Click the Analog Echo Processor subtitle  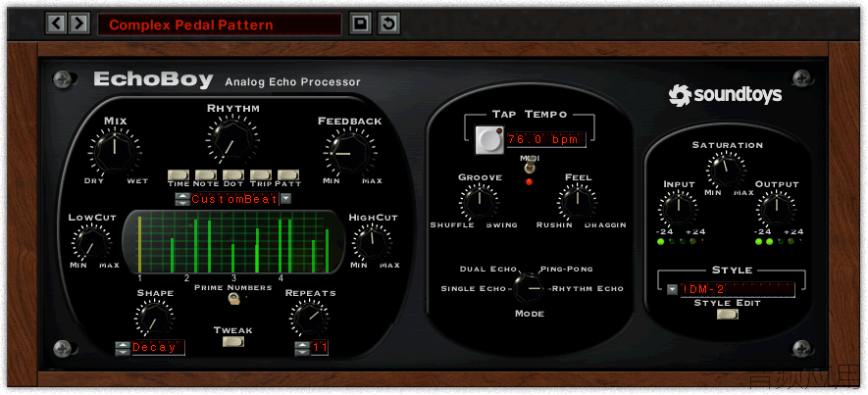[x=293, y=82]
